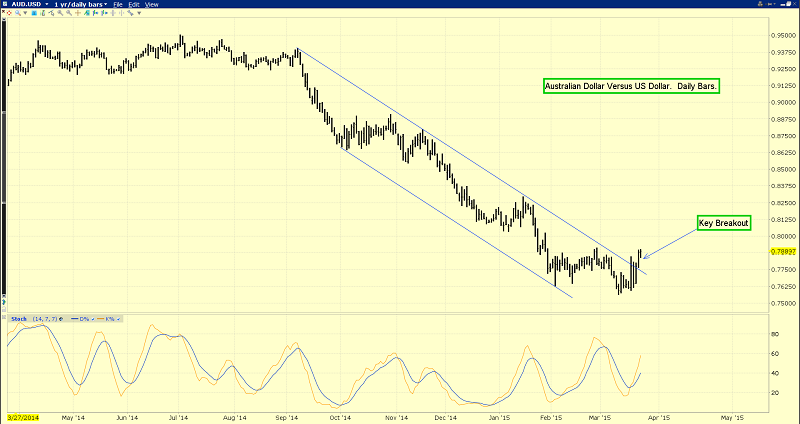The image size is (800, 424).
Task: Click the orange plus crosshair toolbar icon
Action: point(78,13)
